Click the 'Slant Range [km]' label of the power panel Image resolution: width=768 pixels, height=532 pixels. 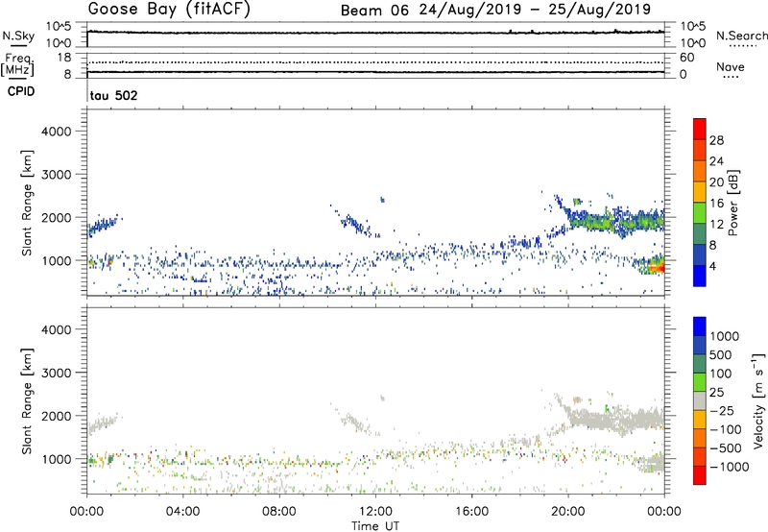(x=27, y=203)
